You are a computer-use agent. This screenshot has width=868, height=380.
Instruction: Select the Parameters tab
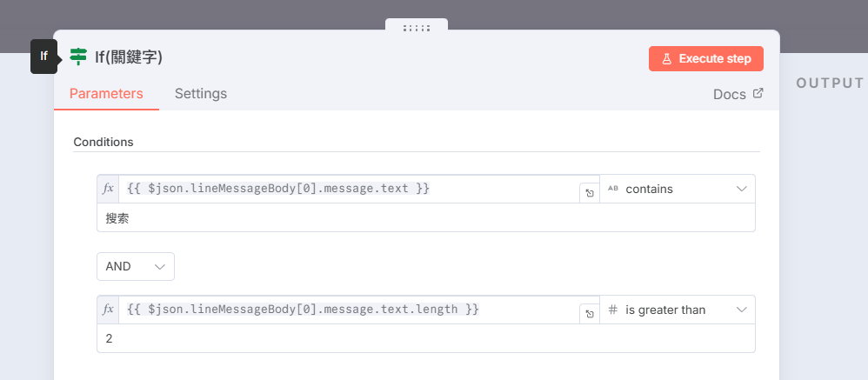pos(106,93)
